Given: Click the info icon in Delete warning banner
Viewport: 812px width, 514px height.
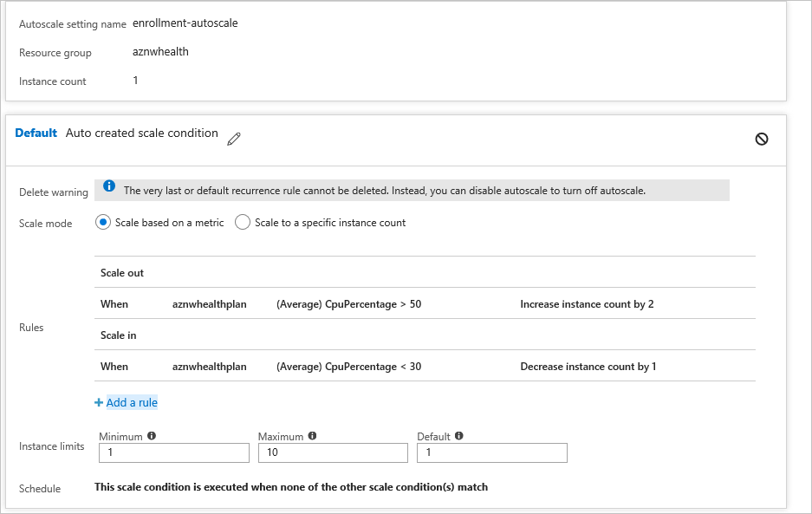Looking at the screenshot, I should tap(108, 186).
